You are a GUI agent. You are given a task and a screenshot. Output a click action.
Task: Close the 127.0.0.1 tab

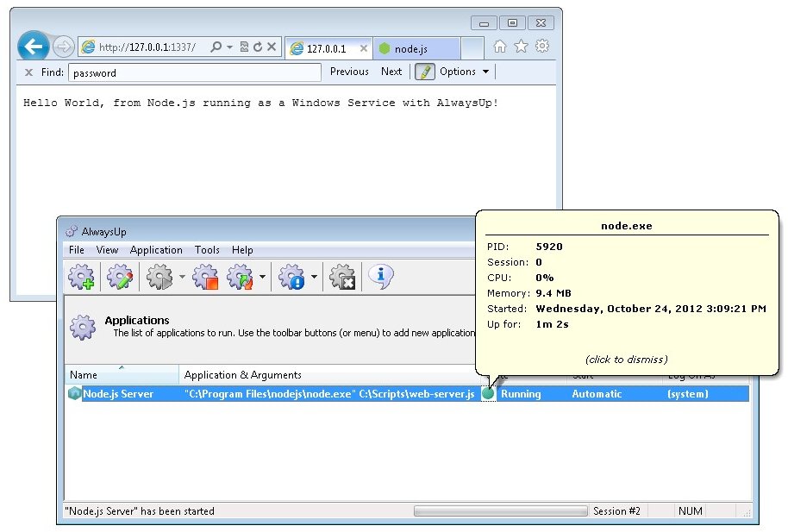pyautogui.click(x=363, y=48)
